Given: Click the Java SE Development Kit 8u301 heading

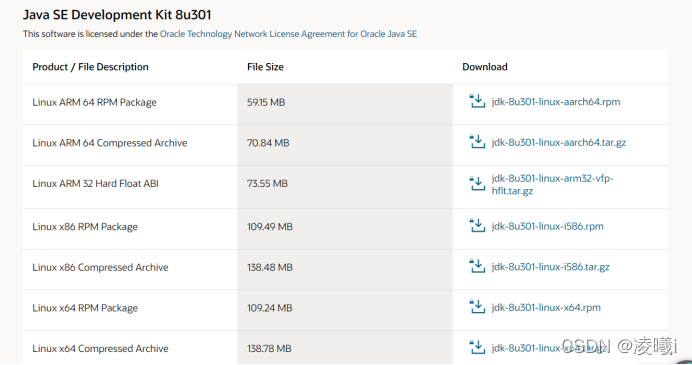Looking at the screenshot, I should (x=117, y=15).
